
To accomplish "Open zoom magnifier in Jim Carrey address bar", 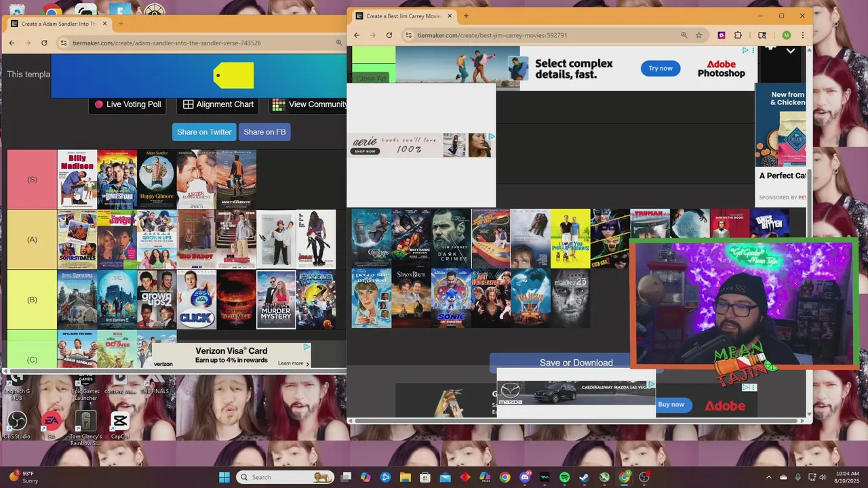I will tap(684, 35).
